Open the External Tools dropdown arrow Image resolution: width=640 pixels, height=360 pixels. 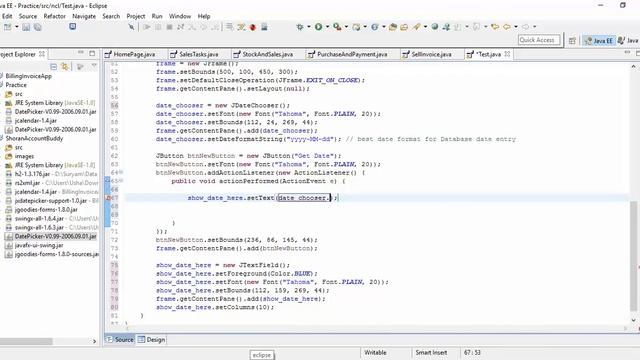tap(346, 27)
